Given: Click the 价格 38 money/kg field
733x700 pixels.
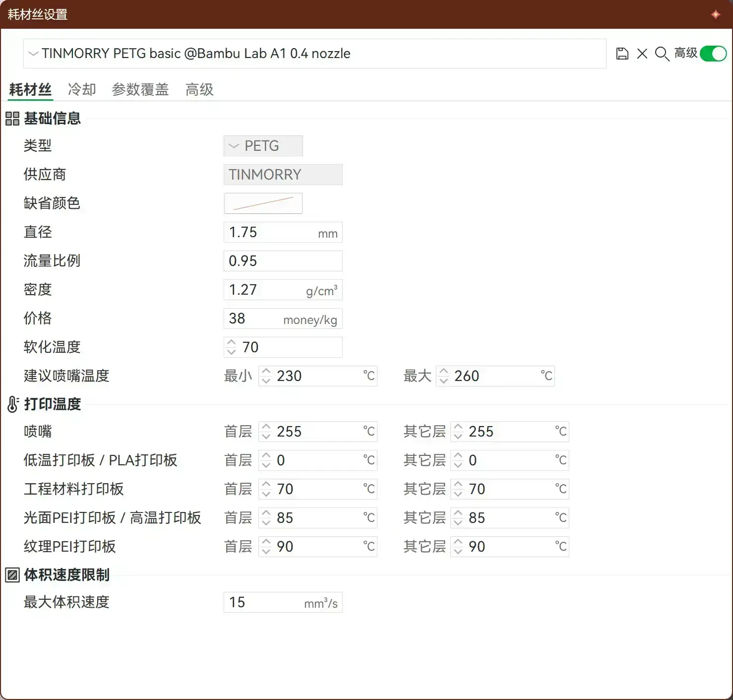Looking at the screenshot, I should tap(283, 318).
